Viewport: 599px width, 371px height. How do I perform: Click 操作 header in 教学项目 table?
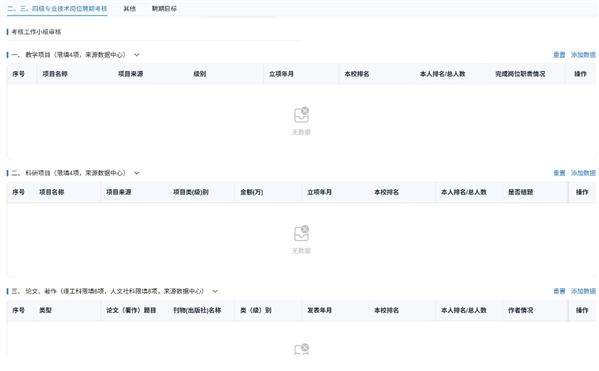pos(580,74)
